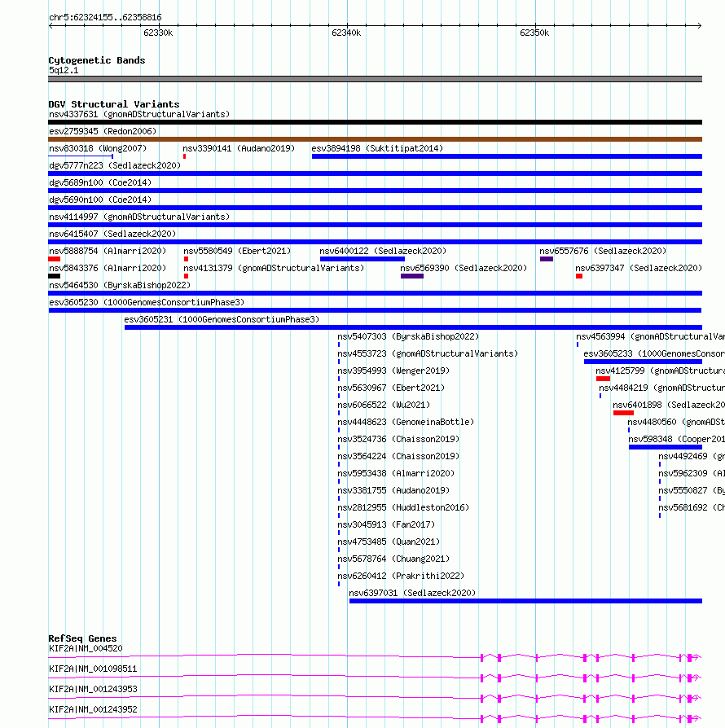The width and height of the screenshot is (725, 728).
Task: Click nsv4553723 gnomADStructuralVariants label
Action: tap(428, 353)
